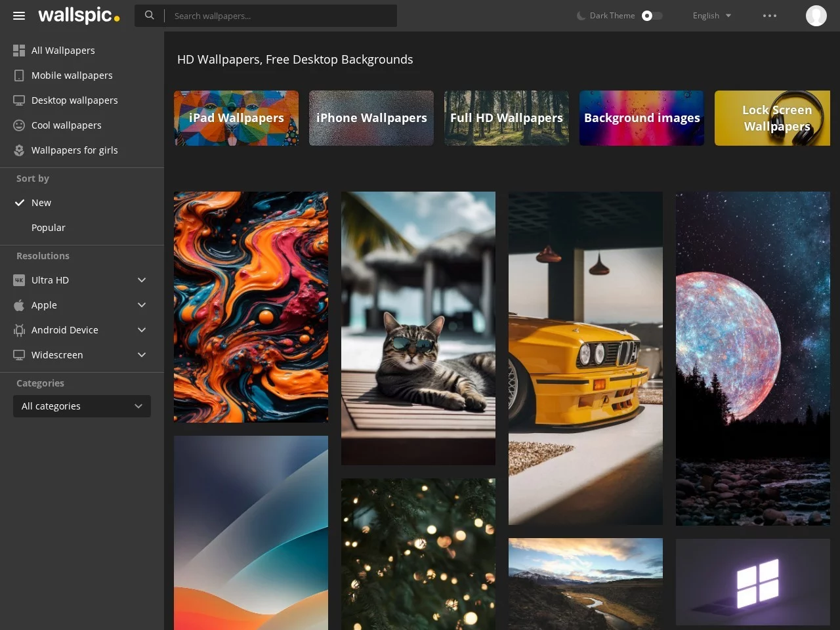Open the user profile avatar
Viewport: 840px width, 630px height.
coord(816,16)
